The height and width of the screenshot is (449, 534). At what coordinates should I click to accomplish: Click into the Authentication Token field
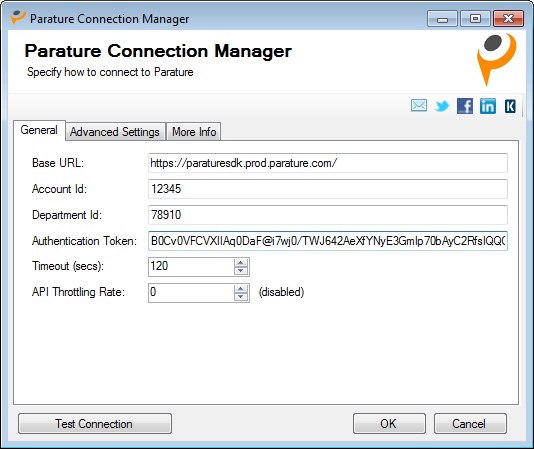pyautogui.click(x=328, y=241)
